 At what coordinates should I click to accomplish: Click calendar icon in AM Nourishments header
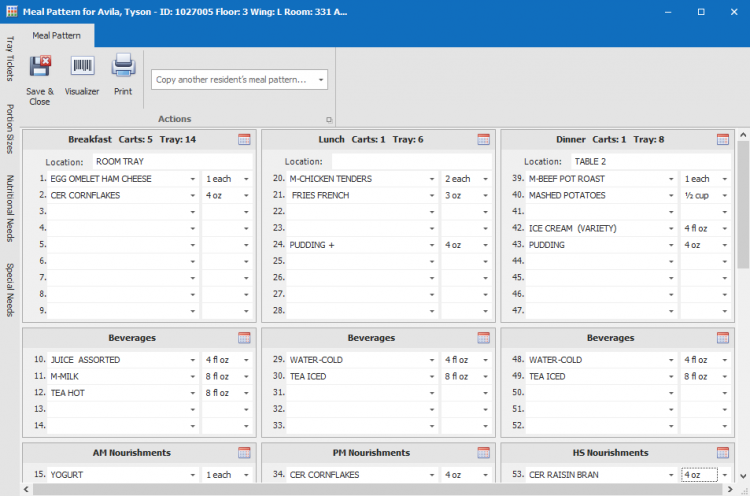(245, 453)
